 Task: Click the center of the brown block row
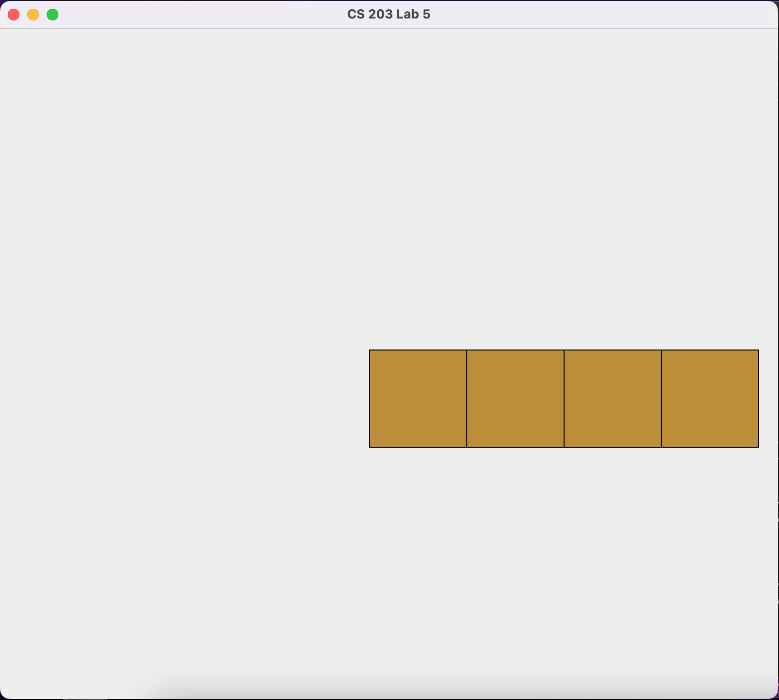564,399
